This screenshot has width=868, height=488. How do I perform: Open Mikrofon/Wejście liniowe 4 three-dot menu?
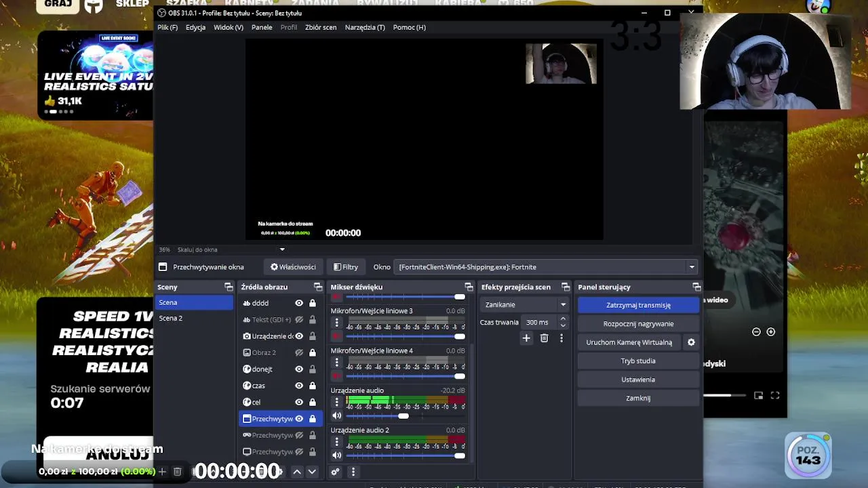point(337,363)
